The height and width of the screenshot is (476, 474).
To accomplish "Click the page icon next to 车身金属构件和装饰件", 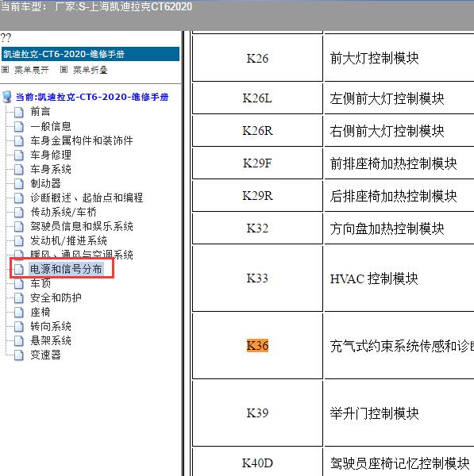I will (19, 140).
